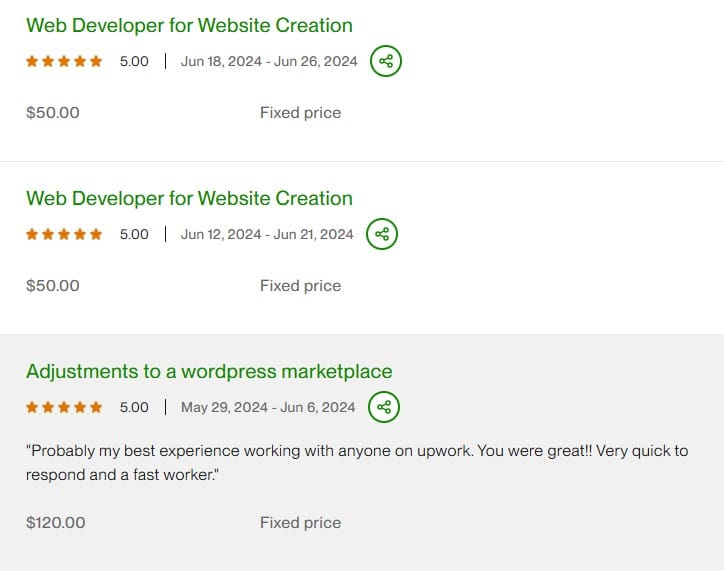Click the date range Jun 18, 2024 - Jun 26, 2024
Image resolution: width=724 pixels, height=578 pixels.
tap(269, 61)
